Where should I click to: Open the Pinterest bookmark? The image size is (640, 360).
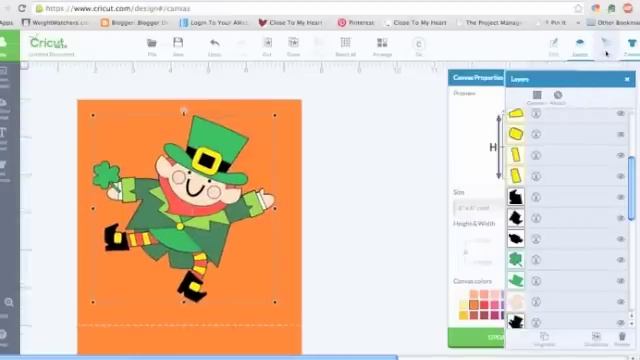coord(356,23)
